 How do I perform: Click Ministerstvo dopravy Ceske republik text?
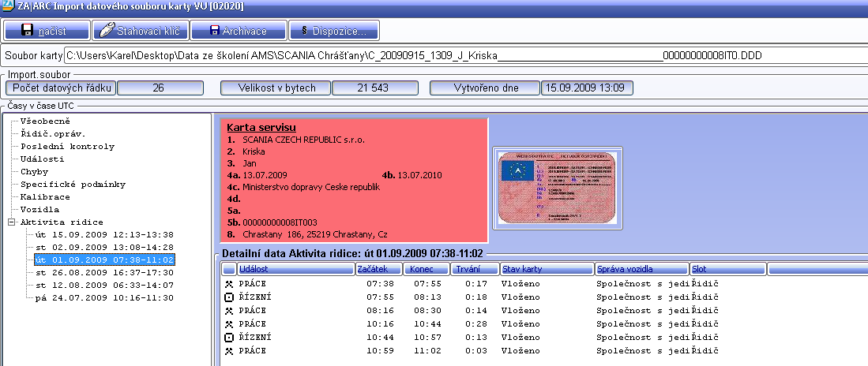click(310, 187)
